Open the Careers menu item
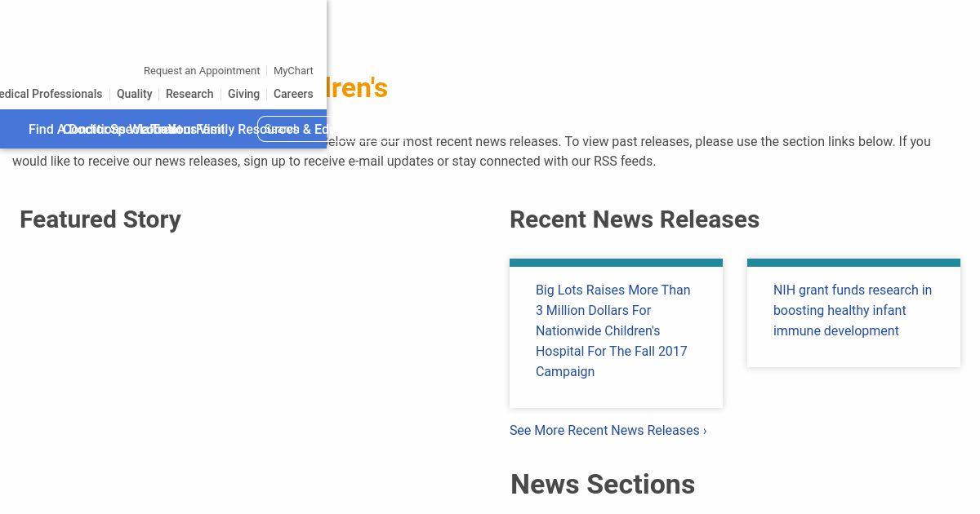This screenshot has width=980, height=514. click(x=293, y=94)
